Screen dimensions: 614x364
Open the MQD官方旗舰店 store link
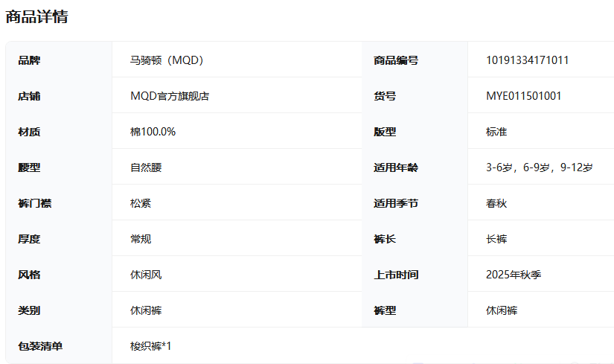[170, 96]
